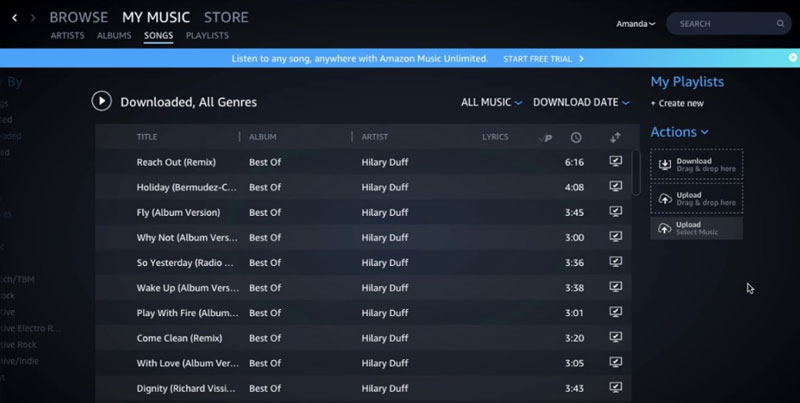800x403 pixels.
Task: Select song Come Clean (Remix)
Action: coord(179,338)
